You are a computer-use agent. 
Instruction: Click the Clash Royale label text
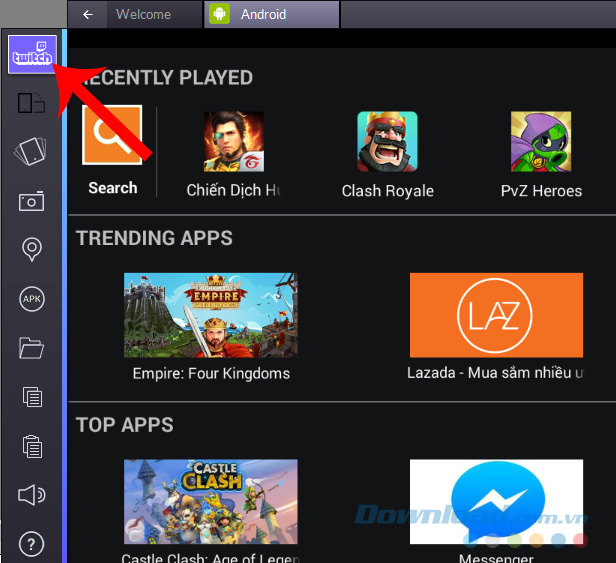[x=388, y=191]
